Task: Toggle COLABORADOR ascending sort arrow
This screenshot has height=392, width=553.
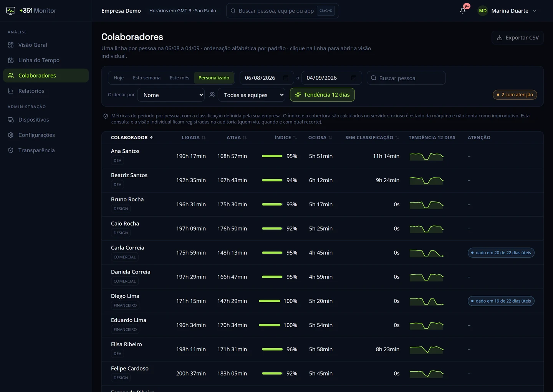Action: click(x=152, y=138)
